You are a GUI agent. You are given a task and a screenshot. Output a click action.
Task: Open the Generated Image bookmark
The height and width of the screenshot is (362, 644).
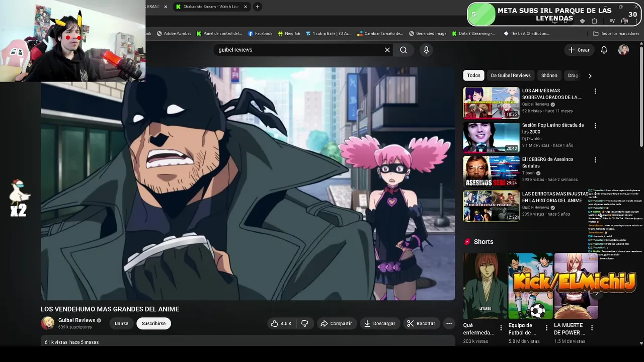click(x=428, y=34)
